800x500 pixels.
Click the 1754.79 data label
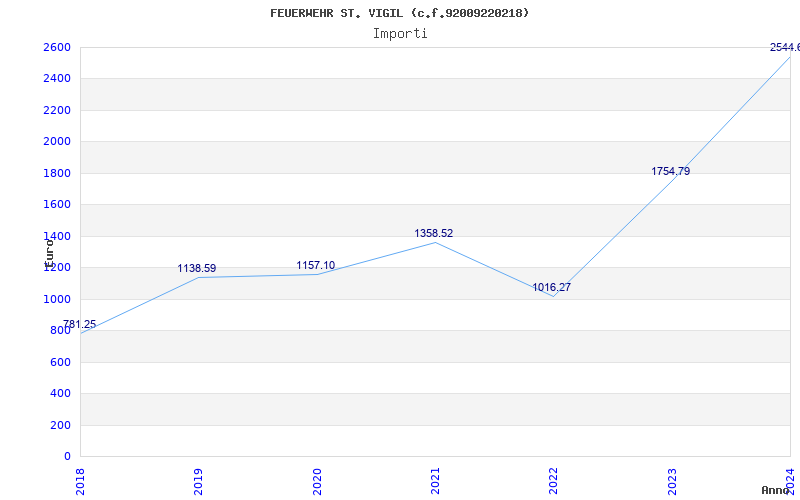coord(670,171)
